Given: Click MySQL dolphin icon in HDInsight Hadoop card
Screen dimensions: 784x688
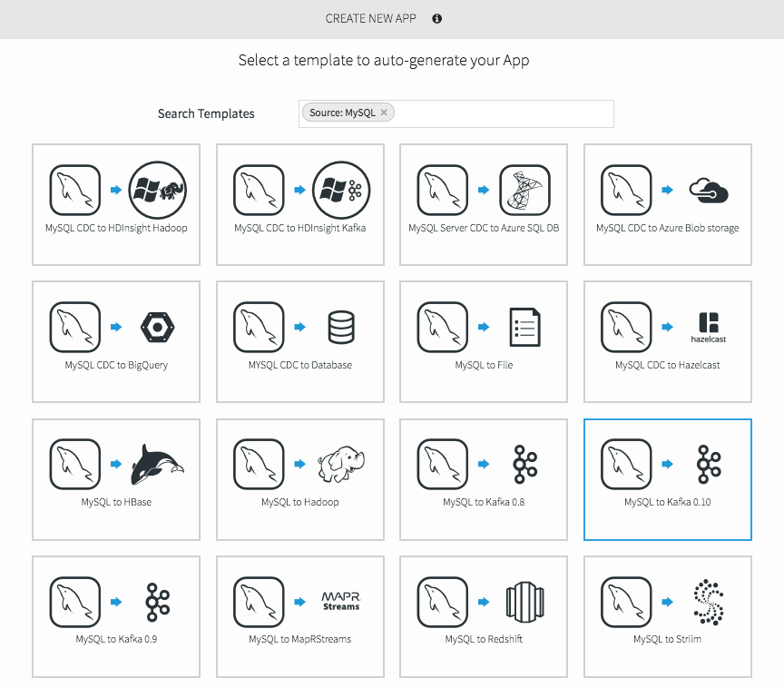Looking at the screenshot, I should (x=75, y=190).
